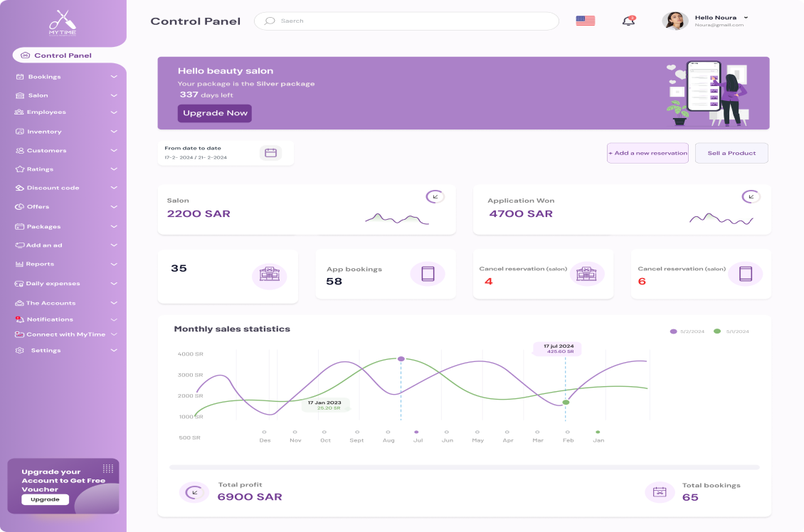
Task: Expand the Bookings sidebar menu chevron
Action: (x=114, y=77)
